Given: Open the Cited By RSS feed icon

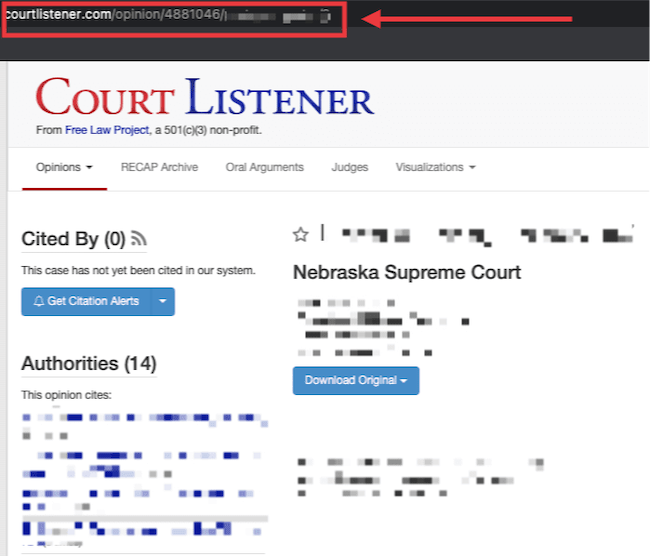Looking at the screenshot, I should [x=139, y=238].
